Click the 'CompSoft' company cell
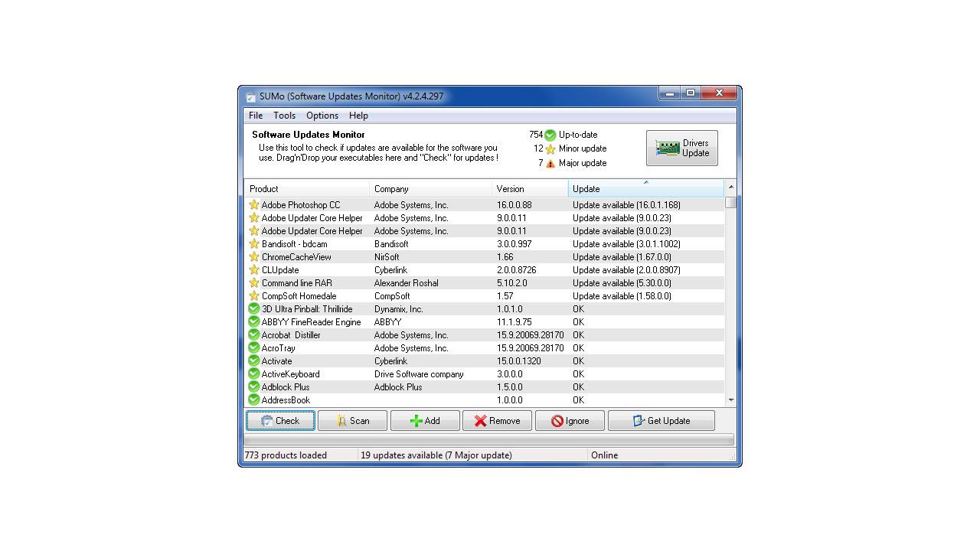This screenshot has width=980, height=551. pos(392,296)
